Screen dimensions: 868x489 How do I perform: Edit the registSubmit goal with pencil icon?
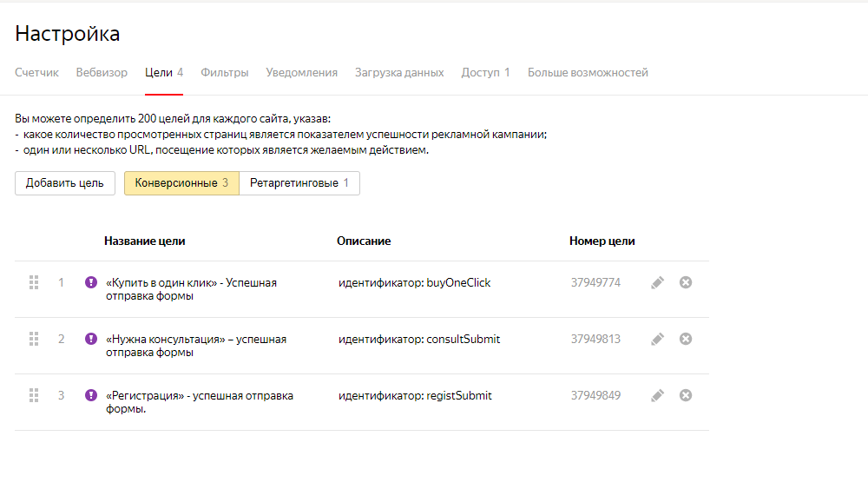(657, 395)
